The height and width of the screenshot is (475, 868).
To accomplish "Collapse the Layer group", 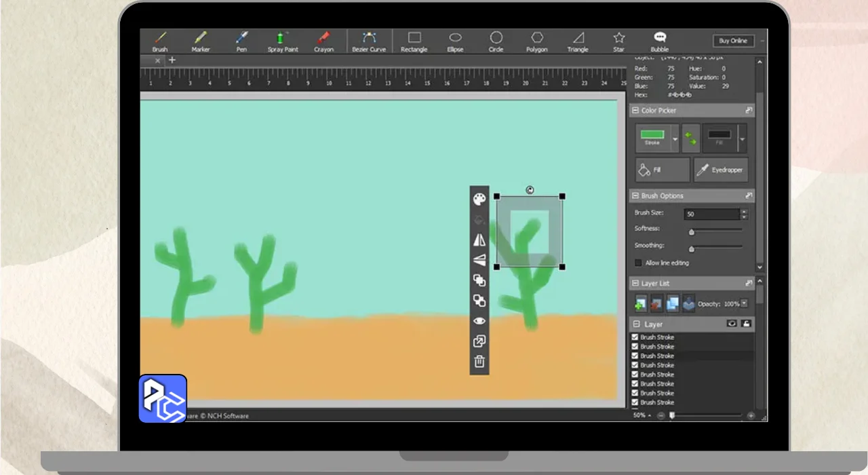I will (x=635, y=324).
